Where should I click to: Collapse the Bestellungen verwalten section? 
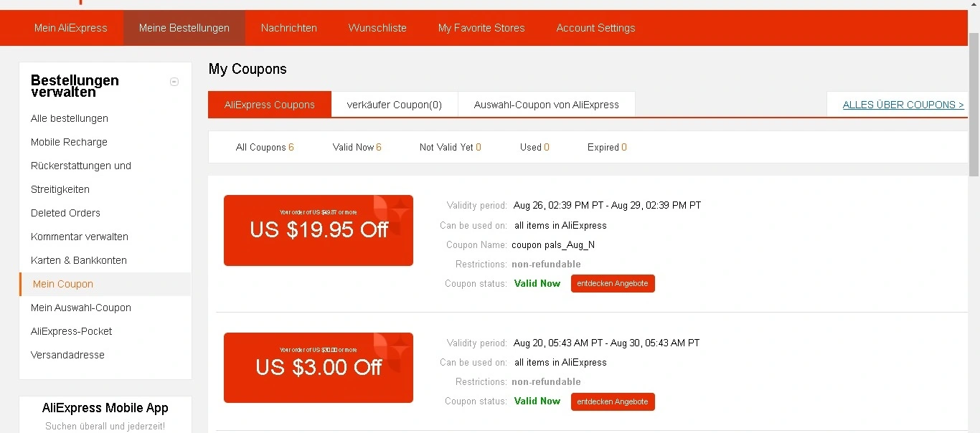click(174, 82)
